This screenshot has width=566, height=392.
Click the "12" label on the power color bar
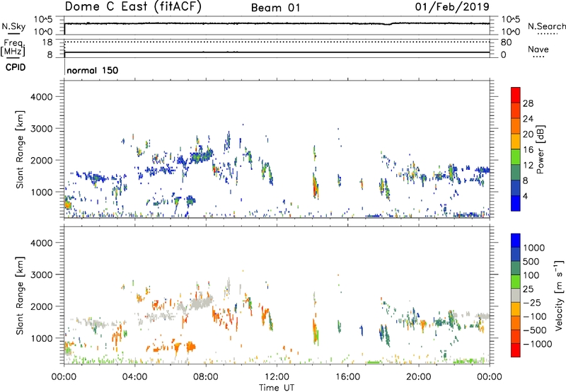528,166
